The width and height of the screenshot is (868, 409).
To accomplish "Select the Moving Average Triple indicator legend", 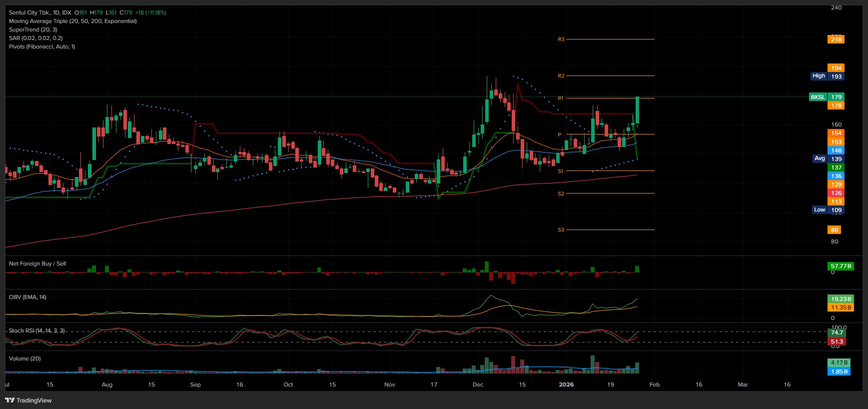I will (x=72, y=21).
